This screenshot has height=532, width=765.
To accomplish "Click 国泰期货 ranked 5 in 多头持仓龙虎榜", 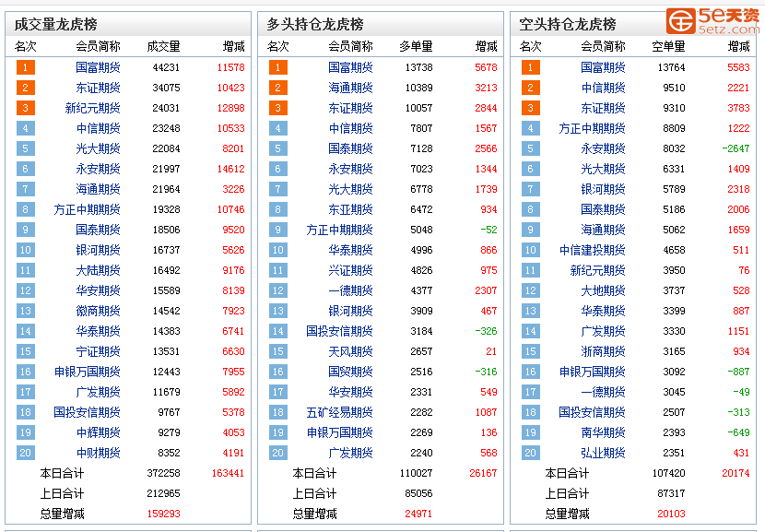I will click(x=351, y=148).
